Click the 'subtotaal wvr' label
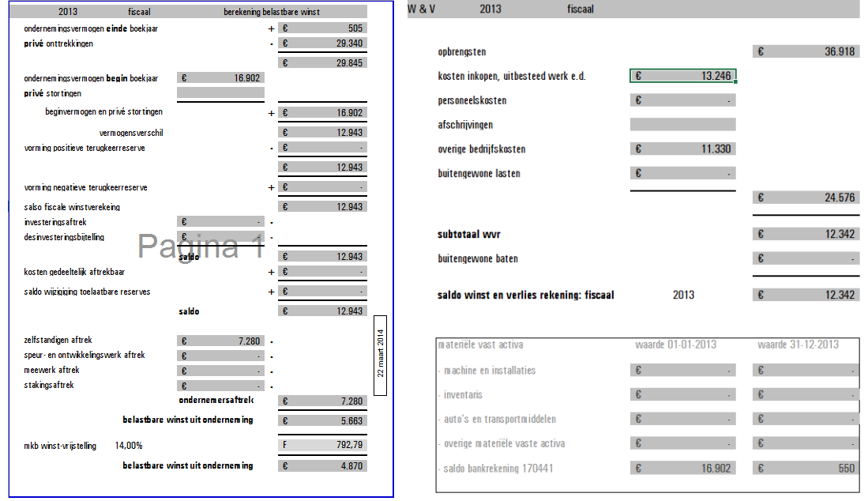868x501 pixels. click(x=469, y=234)
